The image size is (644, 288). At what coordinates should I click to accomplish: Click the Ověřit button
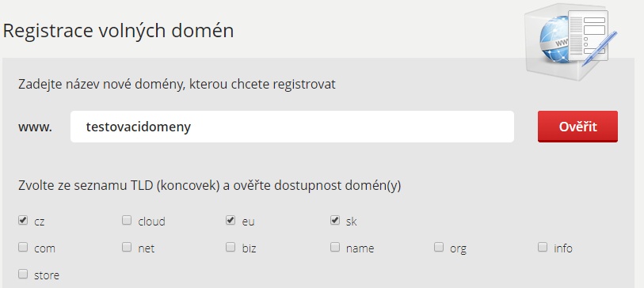coord(577,127)
